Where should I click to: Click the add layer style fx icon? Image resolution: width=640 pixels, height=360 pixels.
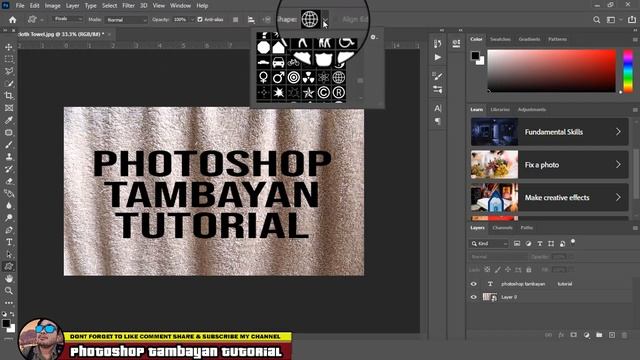(561, 335)
